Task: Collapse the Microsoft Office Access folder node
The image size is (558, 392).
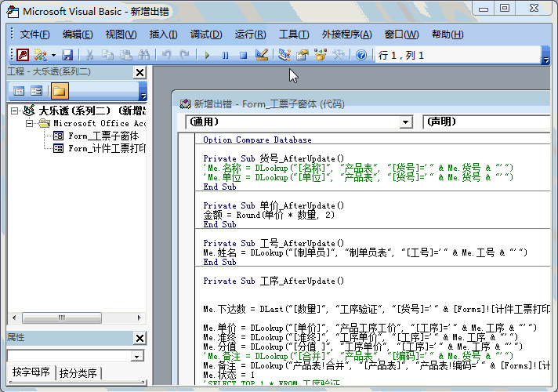Action: point(29,124)
